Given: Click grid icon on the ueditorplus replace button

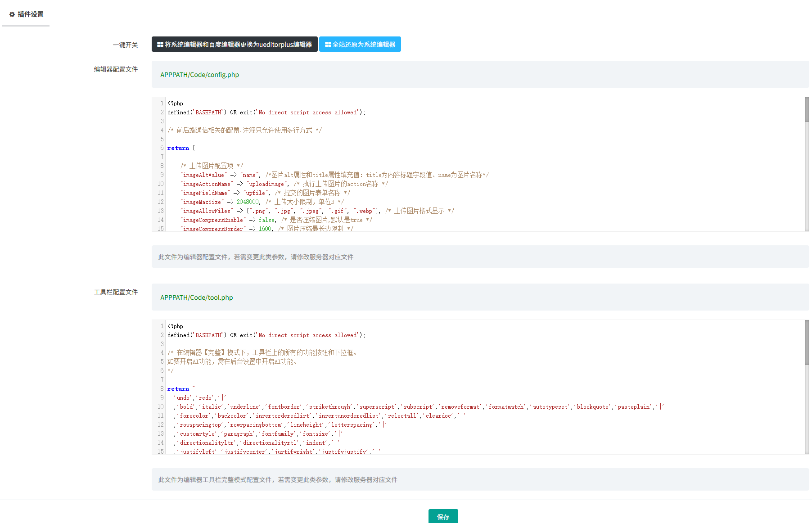Looking at the screenshot, I should pyautogui.click(x=160, y=45).
